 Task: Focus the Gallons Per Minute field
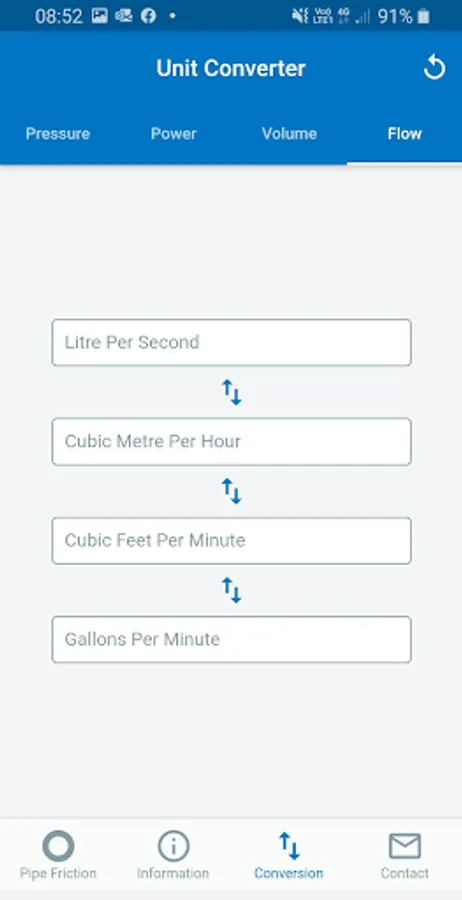[231, 639]
